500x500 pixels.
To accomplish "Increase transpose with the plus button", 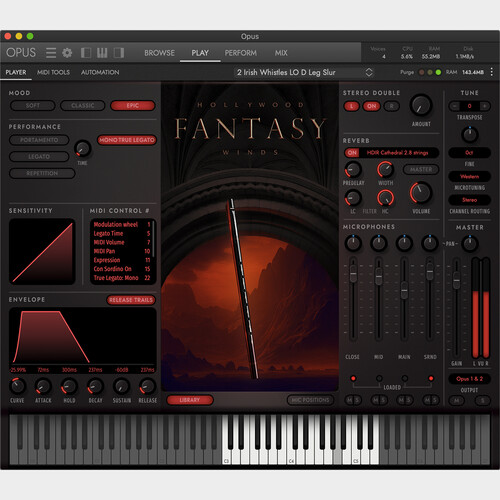I will pyautogui.click(x=485, y=106).
